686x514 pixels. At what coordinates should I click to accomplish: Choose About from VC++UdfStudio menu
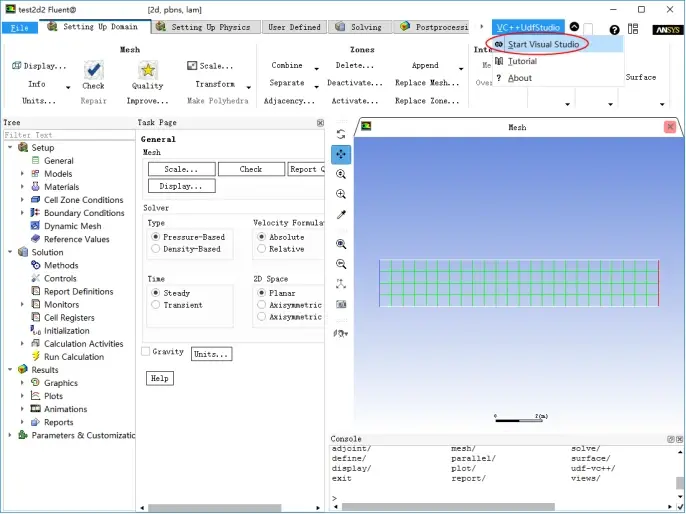tap(557, 78)
